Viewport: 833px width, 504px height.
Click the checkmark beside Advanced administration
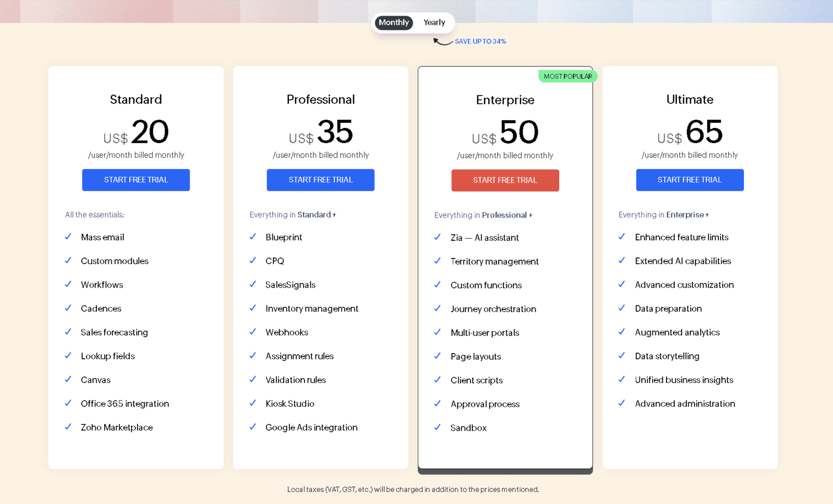[x=622, y=403]
